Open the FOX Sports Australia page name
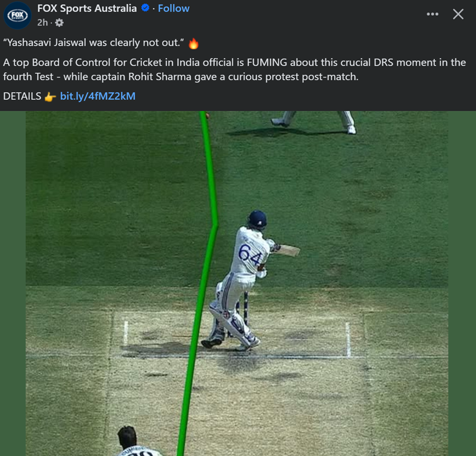 pos(87,8)
